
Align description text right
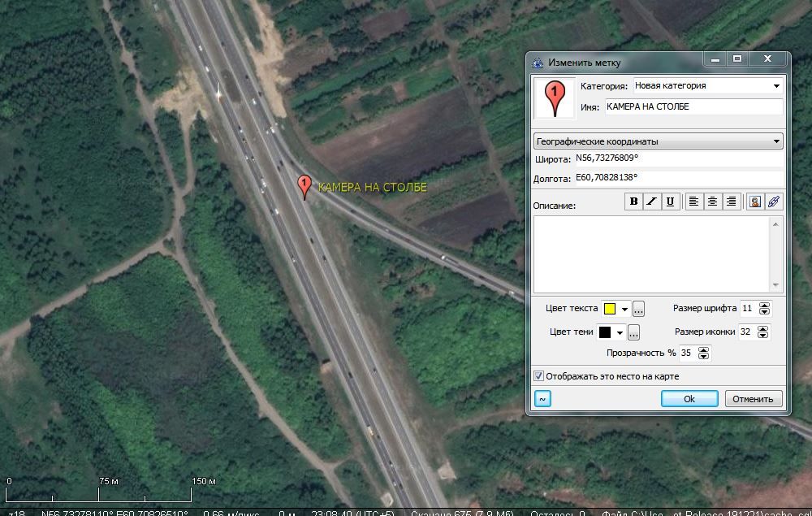731,202
